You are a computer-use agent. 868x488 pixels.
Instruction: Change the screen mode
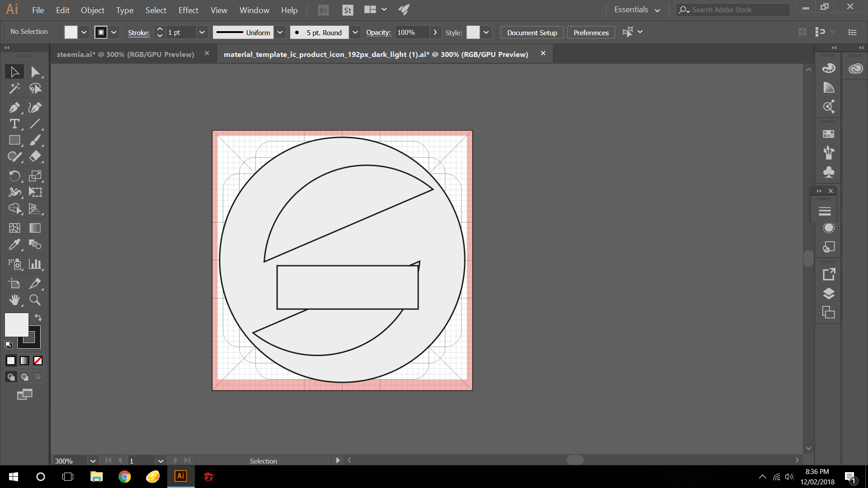pos(25,394)
